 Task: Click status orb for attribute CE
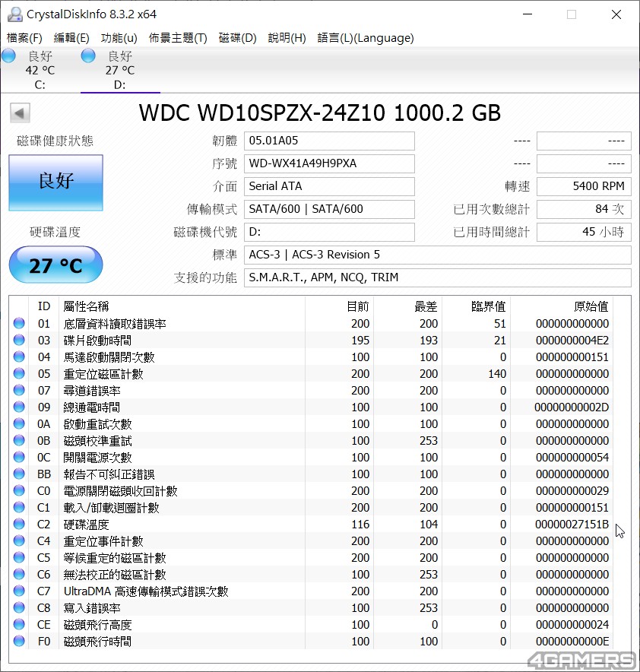point(19,624)
